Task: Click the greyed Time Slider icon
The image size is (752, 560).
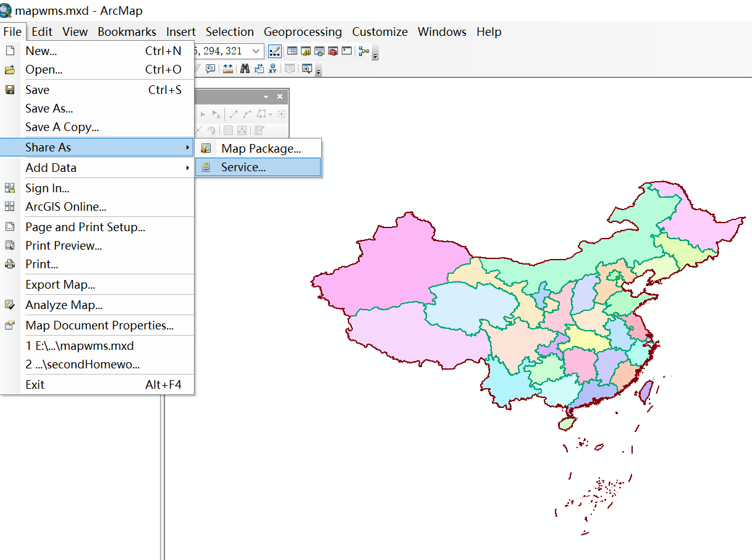Action: click(290, 69)
